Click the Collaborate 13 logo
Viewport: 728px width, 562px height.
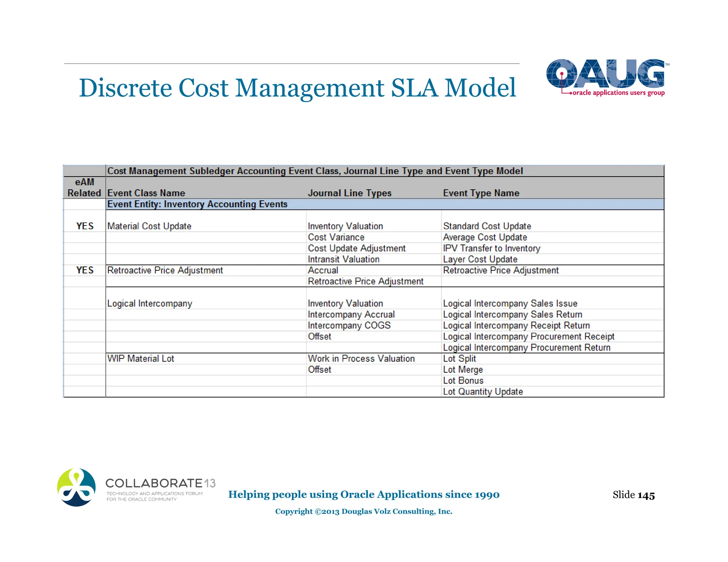tap(136, 487)
